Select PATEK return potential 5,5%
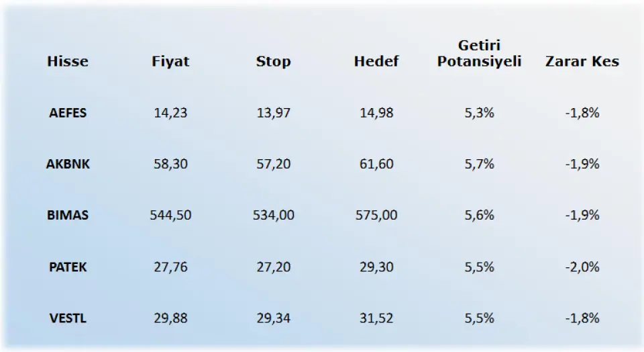 [x=479, y=267]
